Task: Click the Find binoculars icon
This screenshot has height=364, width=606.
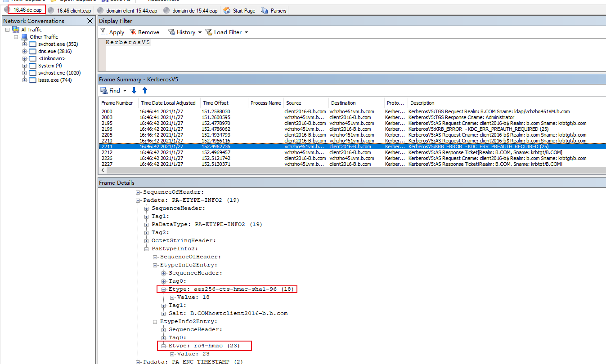Action: click(x=103, y=91)
